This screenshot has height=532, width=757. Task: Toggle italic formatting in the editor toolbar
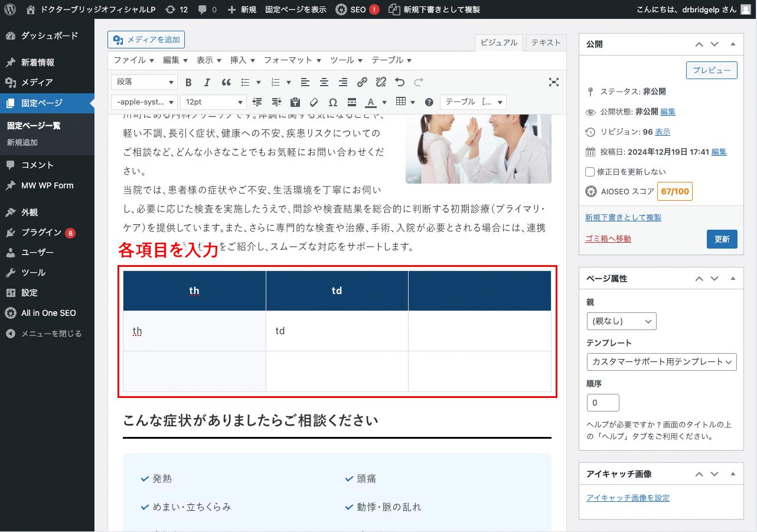click(207, 83)
